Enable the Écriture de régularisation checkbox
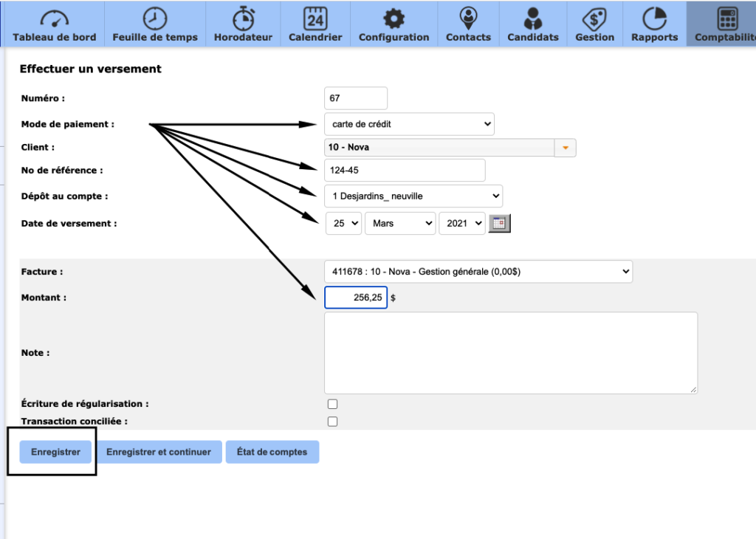This screenshot has height=539, width=756. tap(332, 404)
